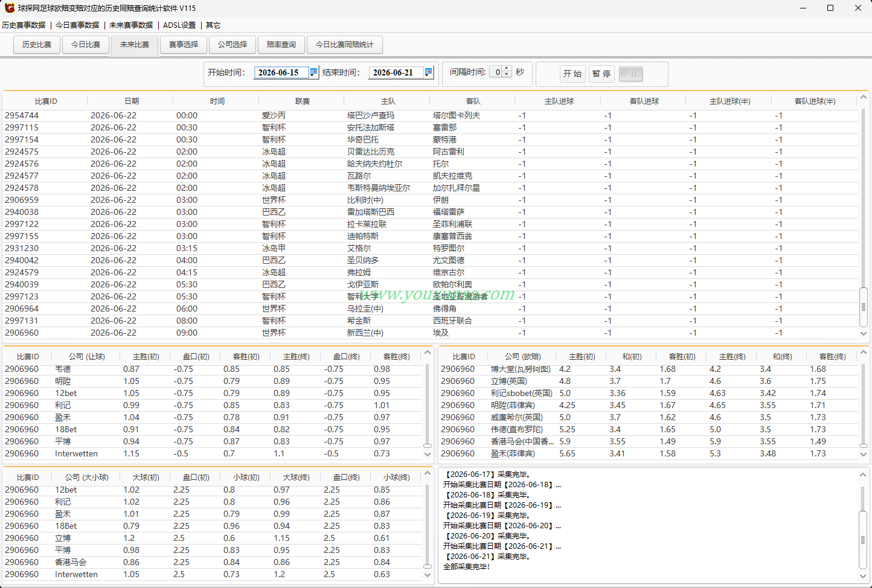Switch to 今日比赛 tab
Screen dimensions: 872x588
[86, 45]
